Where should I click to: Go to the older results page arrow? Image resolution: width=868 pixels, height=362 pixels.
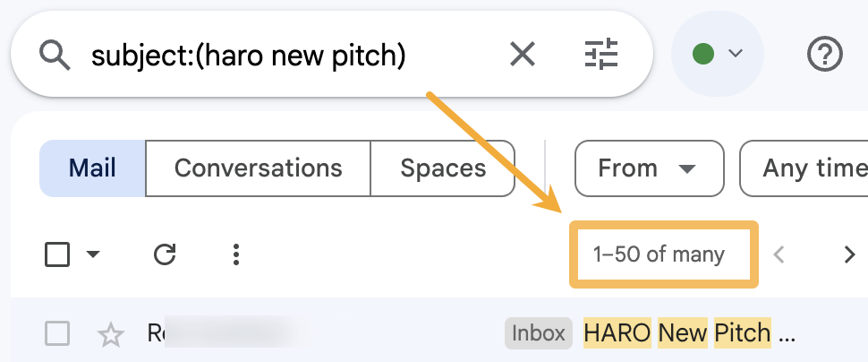[849, 255]
